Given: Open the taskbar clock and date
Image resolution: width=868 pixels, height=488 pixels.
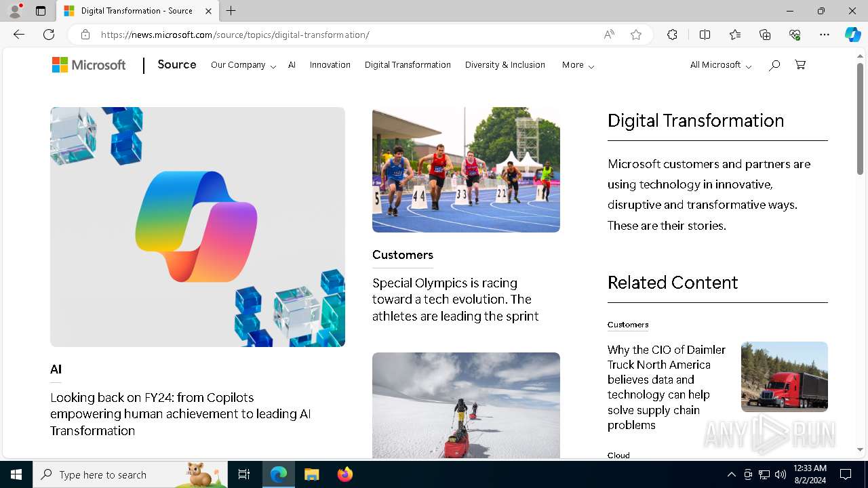Looking at the screenshot, I should click(810, 474).
